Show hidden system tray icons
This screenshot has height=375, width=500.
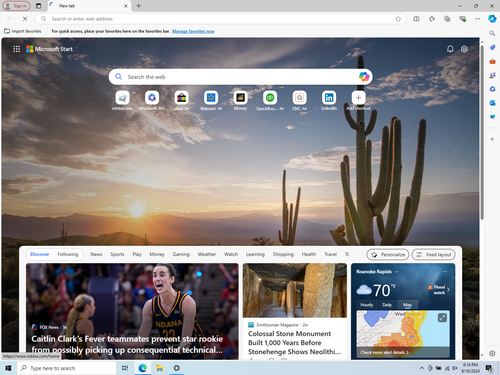coord(421,368)
